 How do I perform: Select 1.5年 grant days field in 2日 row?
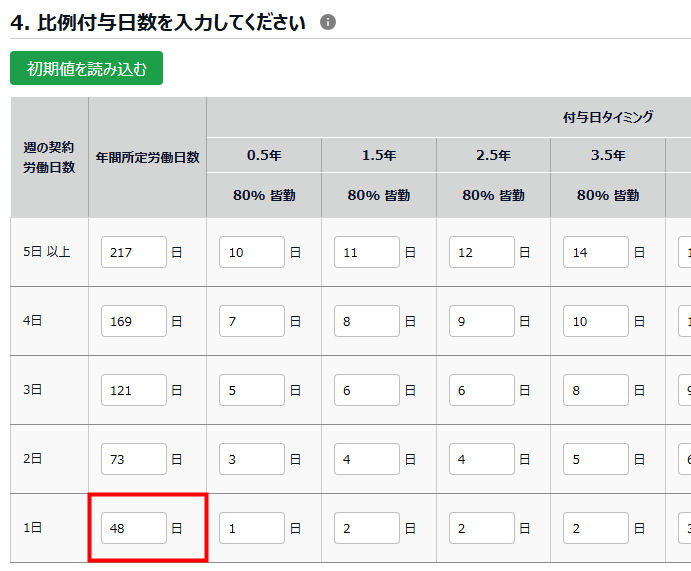tap(367, 459)
